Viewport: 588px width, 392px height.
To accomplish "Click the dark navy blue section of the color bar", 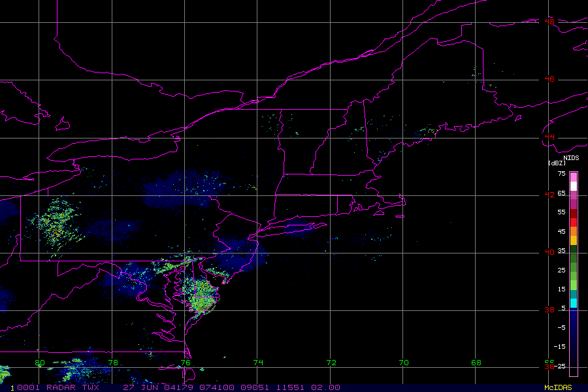I will click(x=574, y=341).
